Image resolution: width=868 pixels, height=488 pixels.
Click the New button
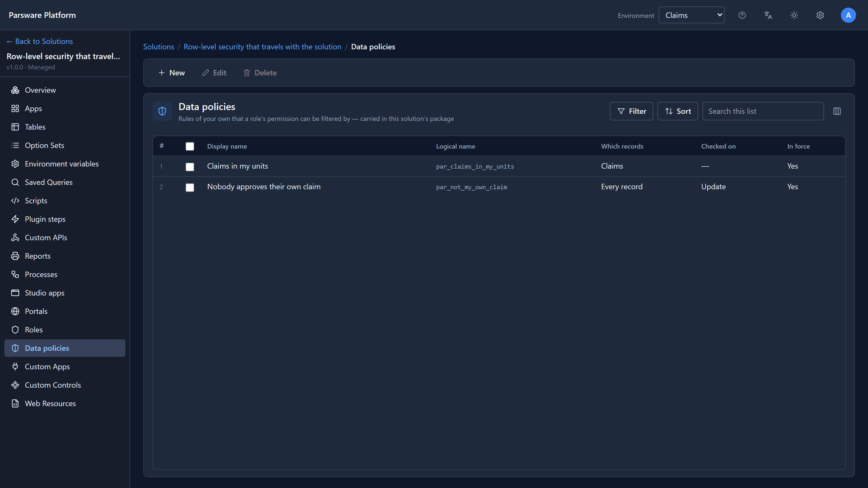[x=171, y=73]
